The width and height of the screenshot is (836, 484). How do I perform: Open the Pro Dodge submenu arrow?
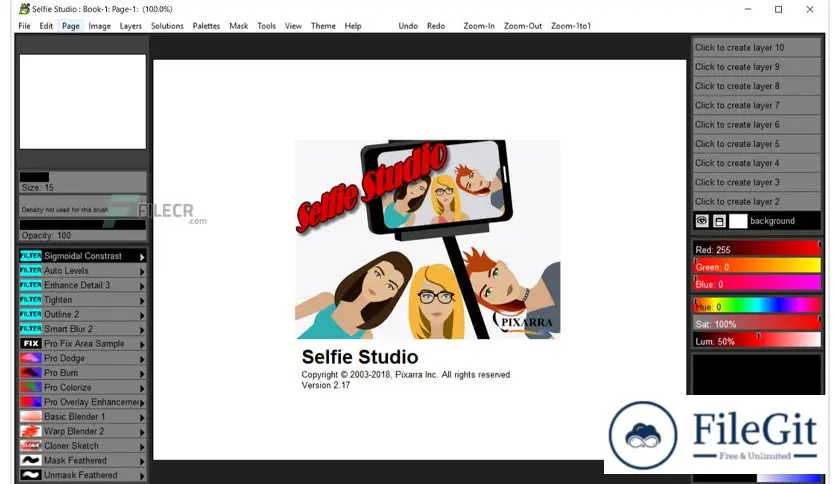click(142, 359)
